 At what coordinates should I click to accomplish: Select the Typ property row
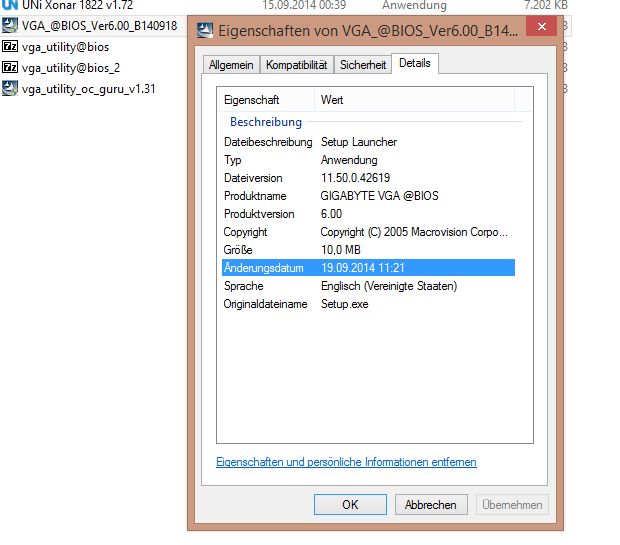[x=369, y=160]
